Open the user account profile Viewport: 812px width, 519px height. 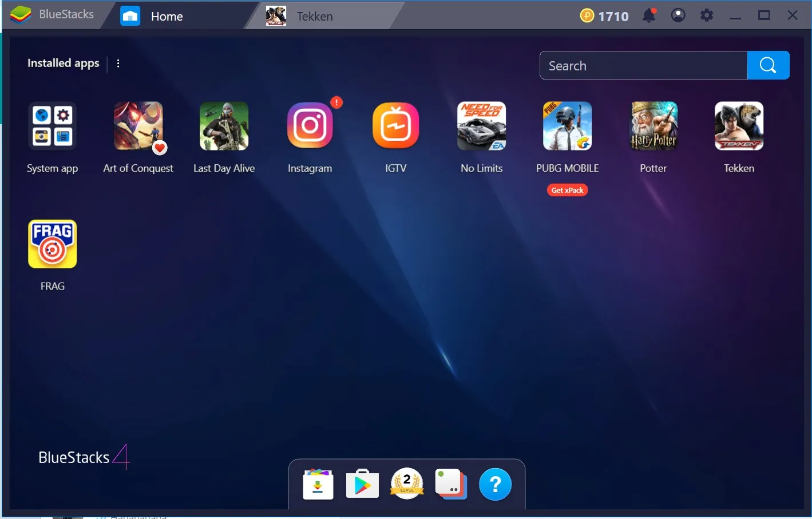(x=678, y=15)
